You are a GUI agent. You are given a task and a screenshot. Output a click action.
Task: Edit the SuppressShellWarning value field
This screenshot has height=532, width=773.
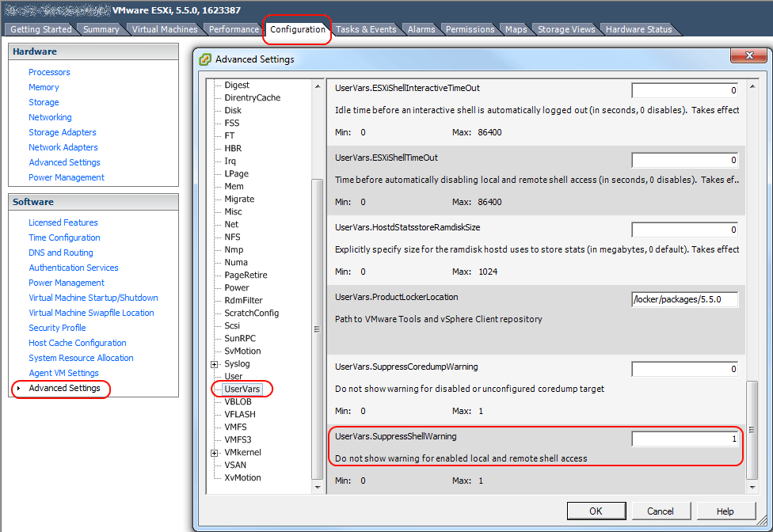pyautogui.click(x=685, y=439)
